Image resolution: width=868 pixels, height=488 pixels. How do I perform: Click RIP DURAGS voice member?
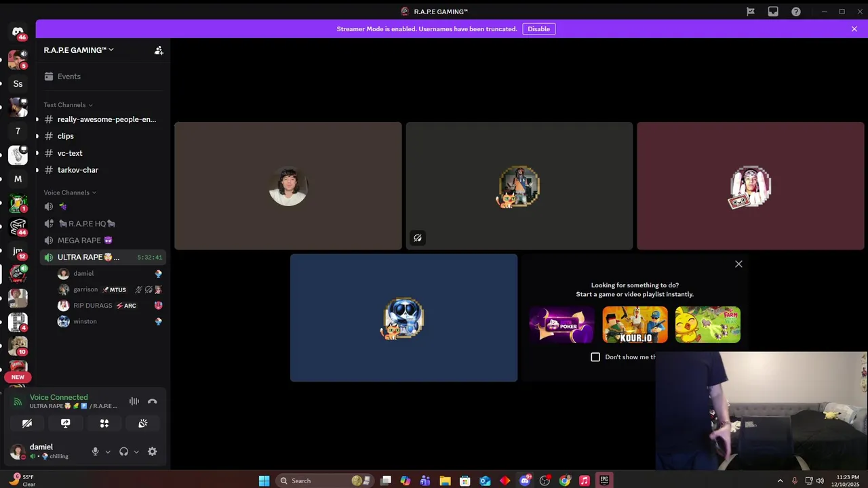[110, 306]
